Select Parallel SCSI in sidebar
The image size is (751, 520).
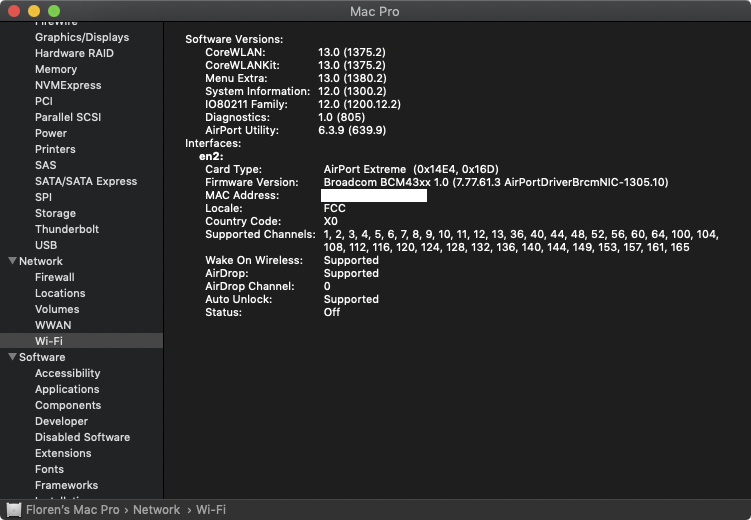68,117
